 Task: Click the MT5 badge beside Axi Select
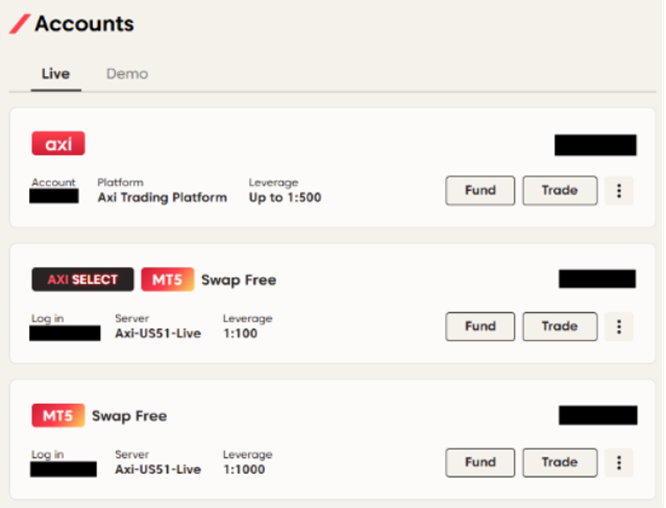(x=167, y=280)
